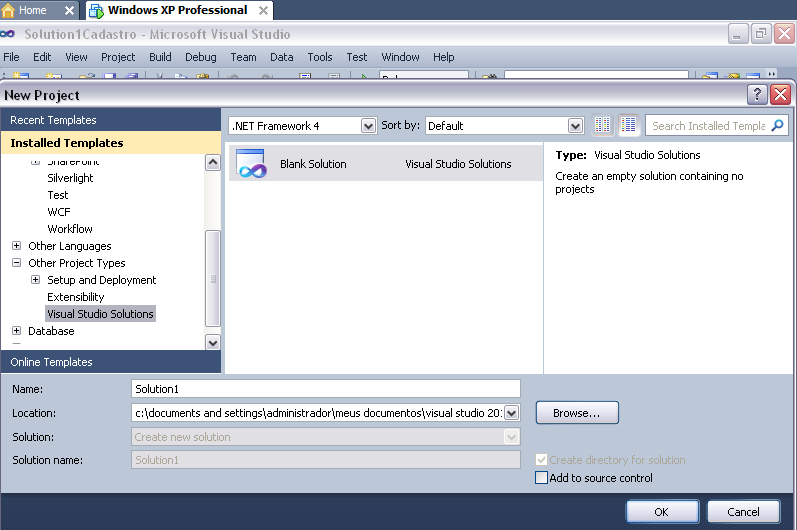Open the Solution dropdown arrow
The height and width of the screenshot is (530, 797).
tap(511, 437)
